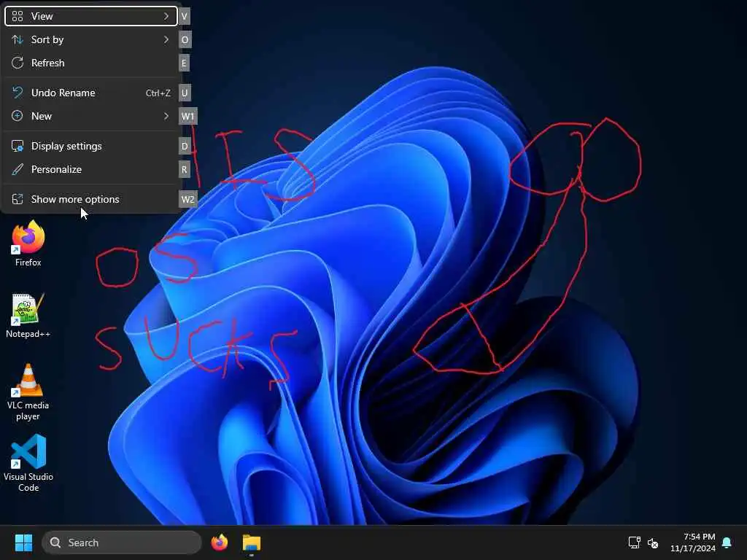This screenshot has height=560, width=747.
Task: Click the Undo Rename arrow icon
Action: coord(18,93)
